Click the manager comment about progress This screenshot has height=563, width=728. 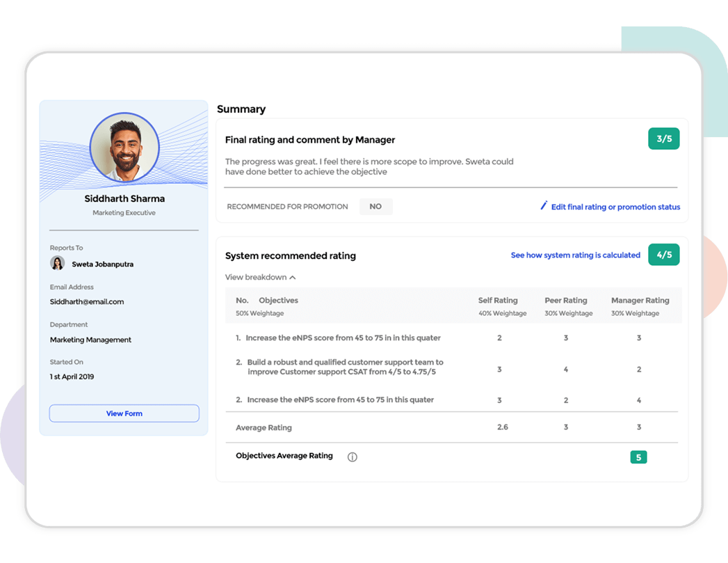[369, 166]
